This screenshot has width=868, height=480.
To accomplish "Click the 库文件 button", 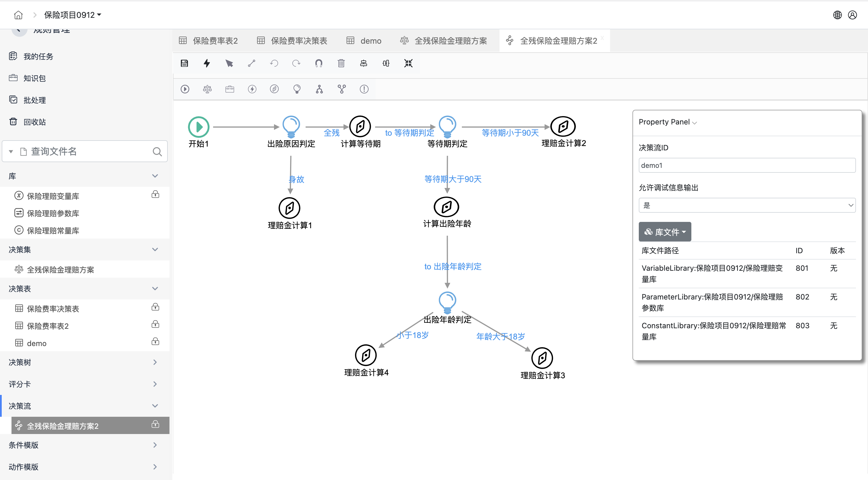I will (x=664, y=232).
